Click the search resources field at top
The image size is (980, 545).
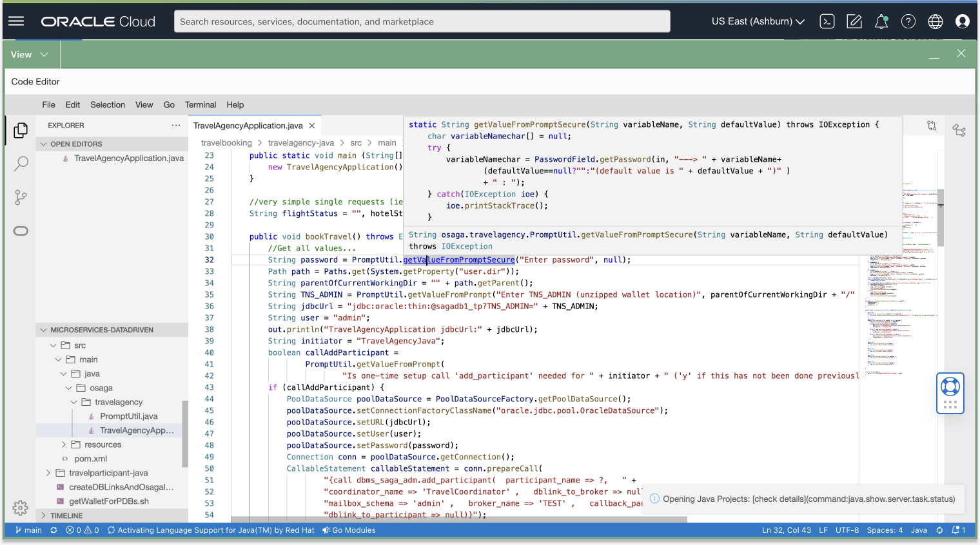coord(422,21)
